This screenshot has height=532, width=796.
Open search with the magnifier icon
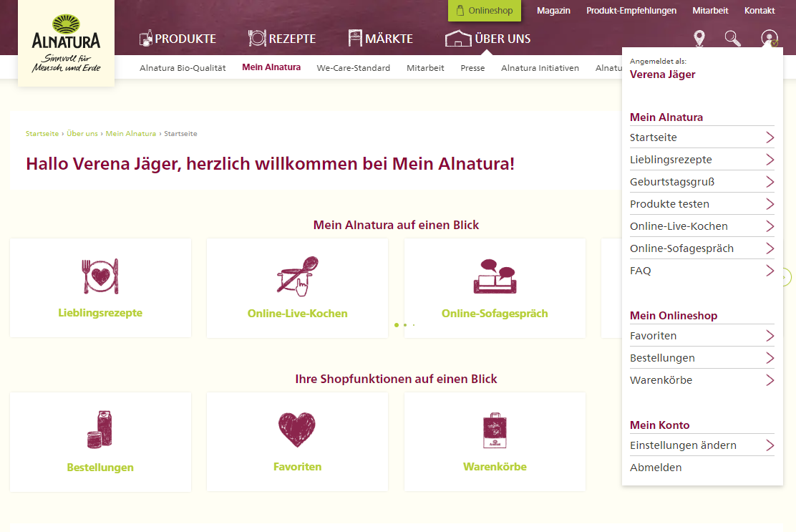(732, 38)
